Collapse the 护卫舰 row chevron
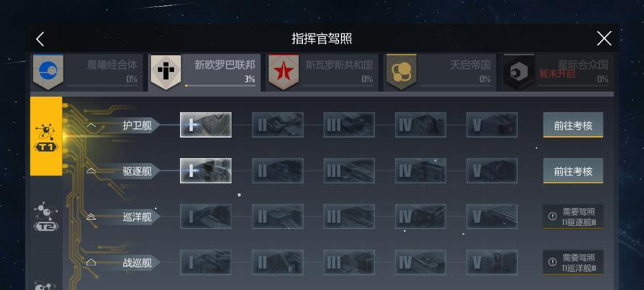Viewport: 644px width, 290px height. pyautogui.click(x=91, y=125)
